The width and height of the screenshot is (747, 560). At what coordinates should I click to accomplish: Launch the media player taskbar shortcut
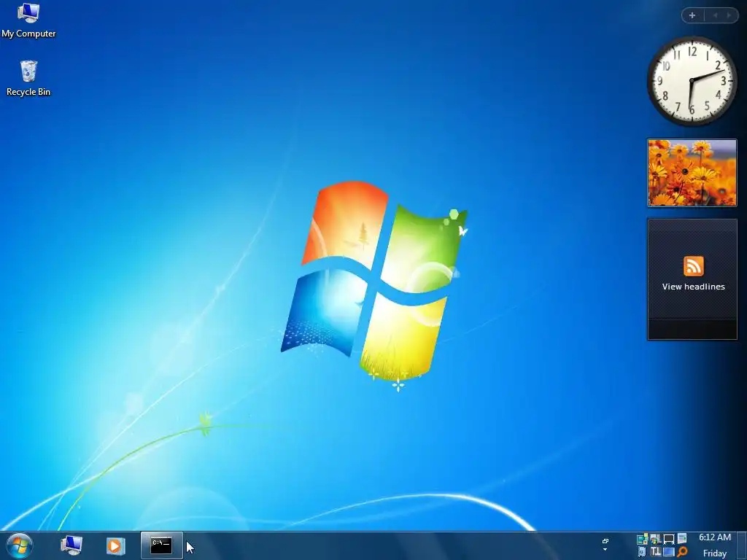pos(115,545)
